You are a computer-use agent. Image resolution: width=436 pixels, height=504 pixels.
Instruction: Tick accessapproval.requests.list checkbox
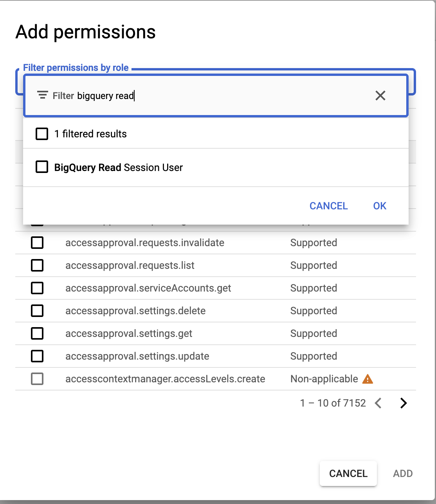point(37,265)
